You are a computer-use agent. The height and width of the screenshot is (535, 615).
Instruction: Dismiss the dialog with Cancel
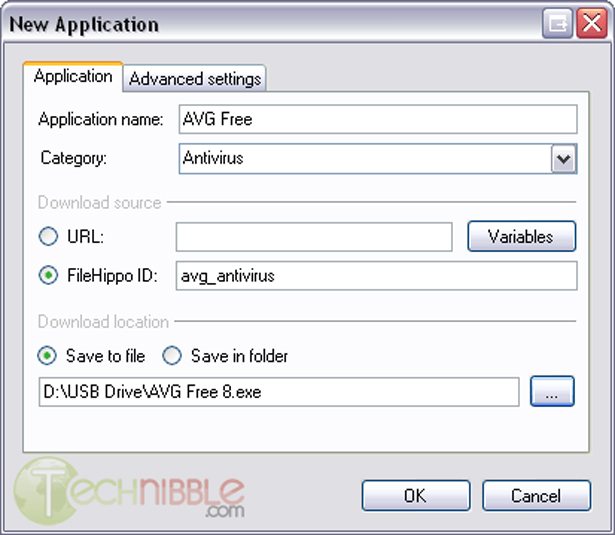click(x=536, y=495)
